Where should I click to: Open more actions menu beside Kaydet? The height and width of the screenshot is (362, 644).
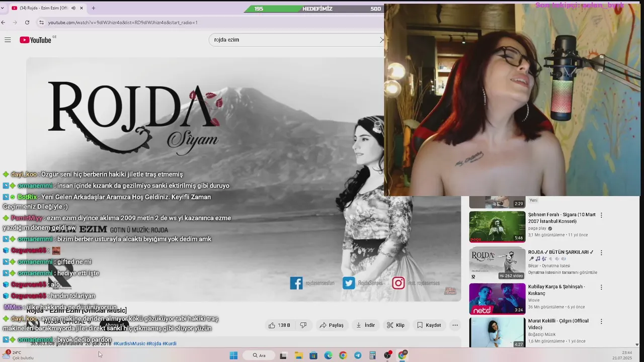click(455, 325)
